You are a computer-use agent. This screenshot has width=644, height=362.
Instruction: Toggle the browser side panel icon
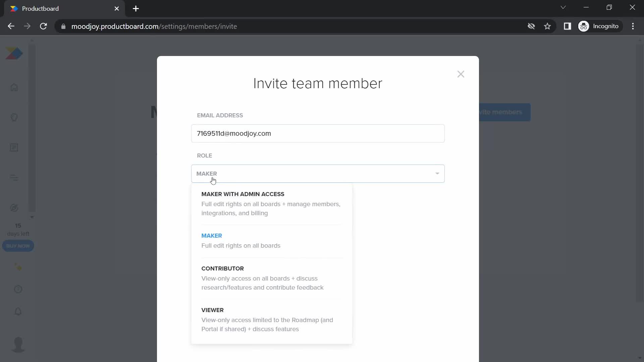pos(567,26)
